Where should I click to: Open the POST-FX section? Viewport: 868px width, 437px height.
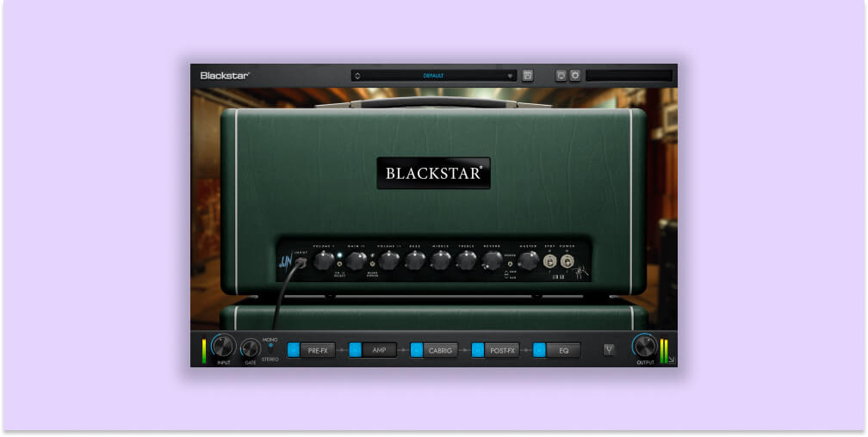coord(502,350)
